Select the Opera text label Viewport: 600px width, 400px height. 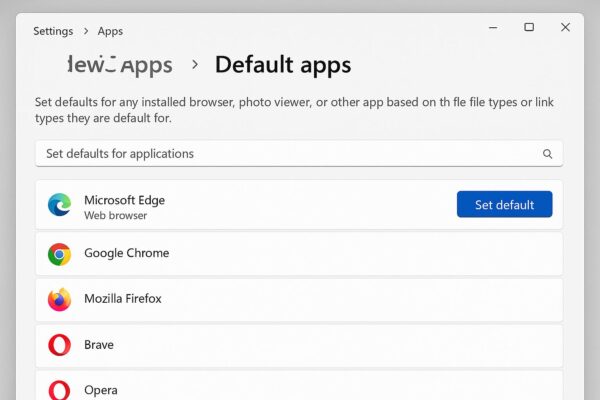[101, 390]
